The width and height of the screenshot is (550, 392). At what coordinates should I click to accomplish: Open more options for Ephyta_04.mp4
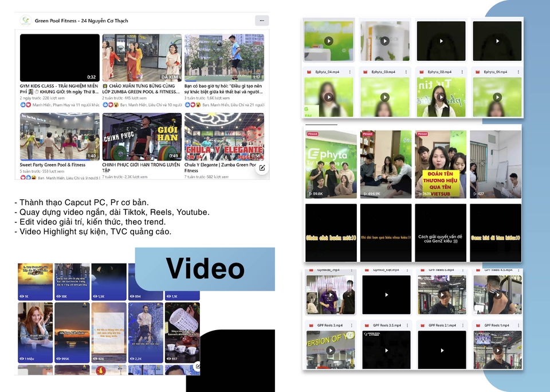(350, 72)
